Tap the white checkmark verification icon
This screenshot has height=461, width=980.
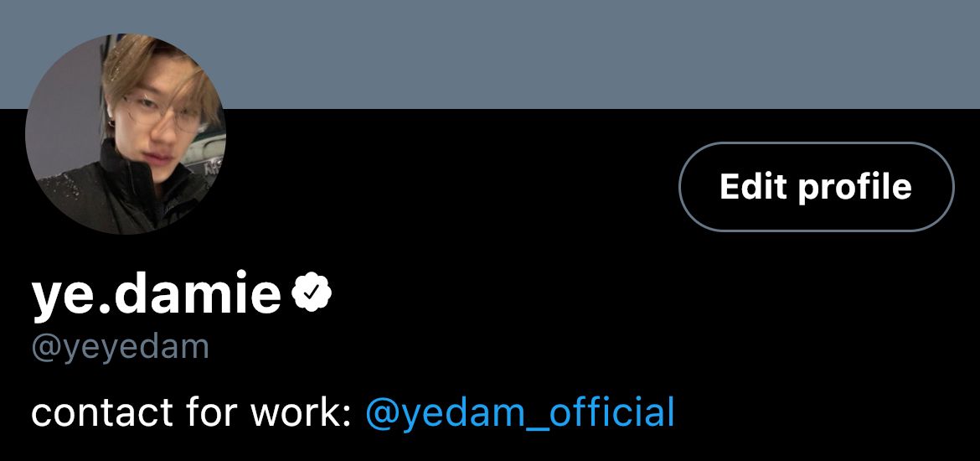pos(312,293)
